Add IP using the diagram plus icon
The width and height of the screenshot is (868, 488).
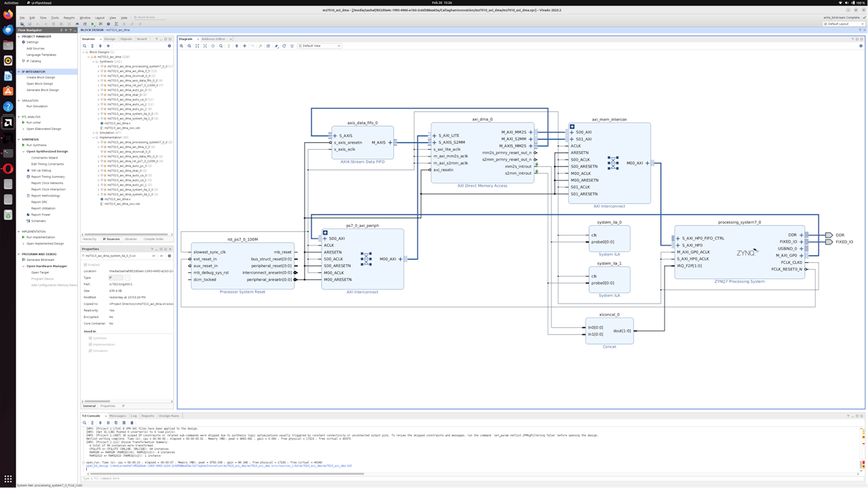tap(245, 46)
